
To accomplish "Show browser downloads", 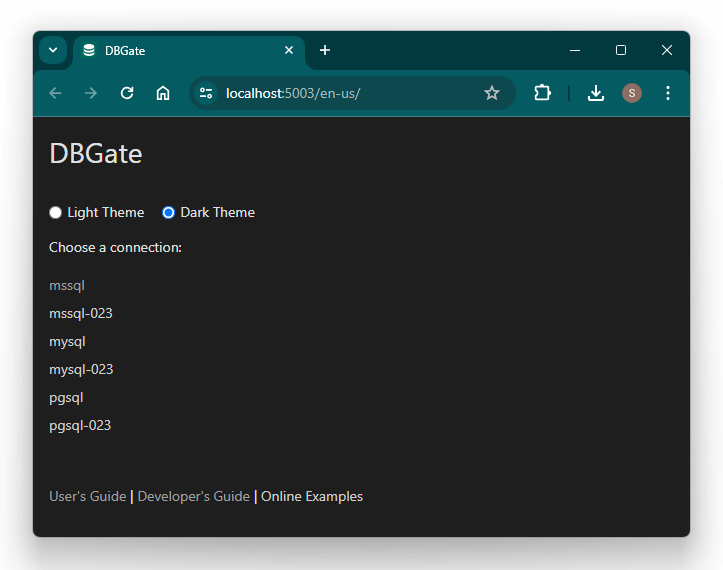I will coord(596,93).
